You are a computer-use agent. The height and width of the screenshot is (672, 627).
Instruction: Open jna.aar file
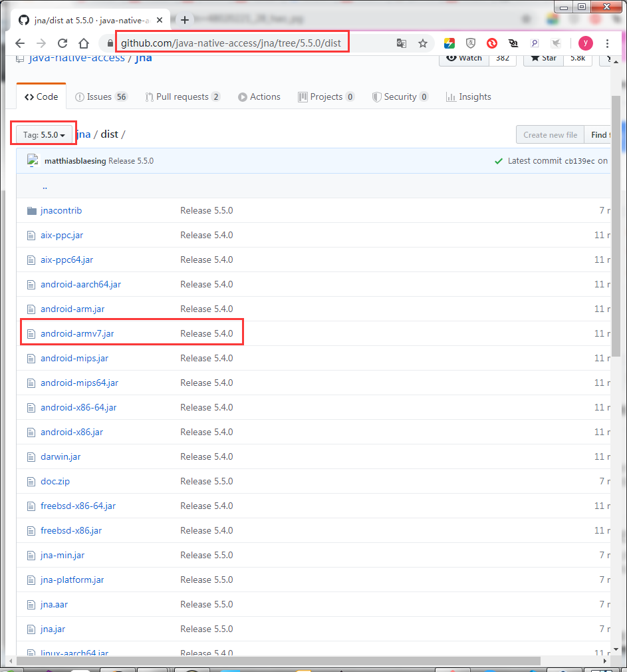[x=54, y=605]
